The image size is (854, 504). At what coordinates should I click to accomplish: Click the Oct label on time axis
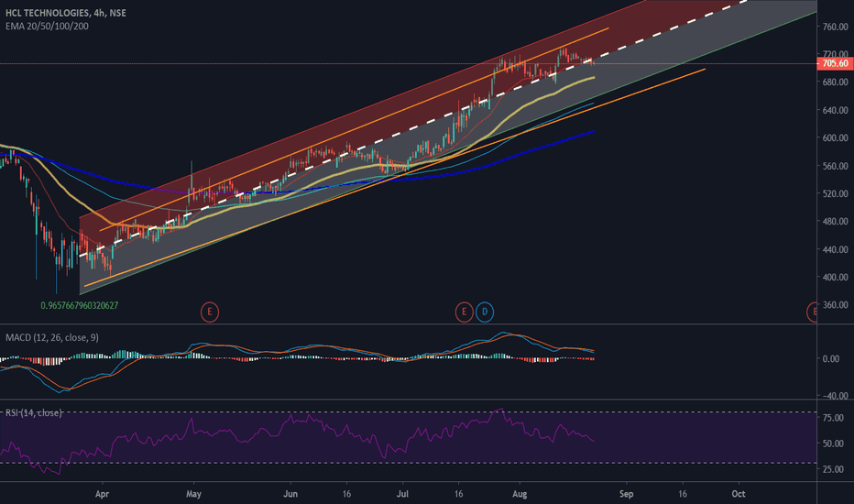click(x=738, y=494)
